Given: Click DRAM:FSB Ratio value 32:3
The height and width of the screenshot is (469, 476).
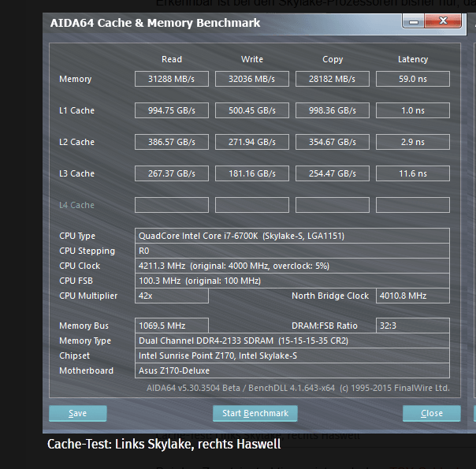Looking at the screenshot, I should (413, 326).
